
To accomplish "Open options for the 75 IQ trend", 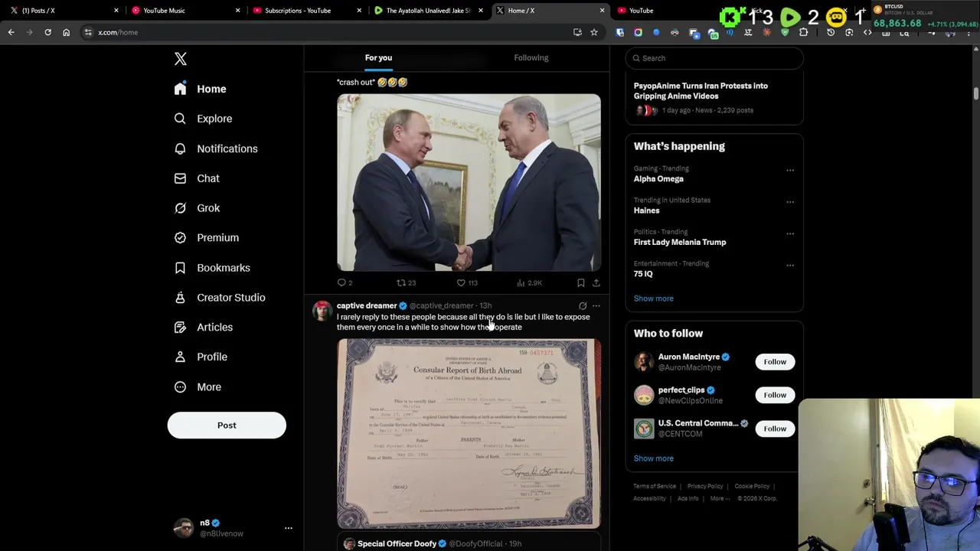I will 790,266.
